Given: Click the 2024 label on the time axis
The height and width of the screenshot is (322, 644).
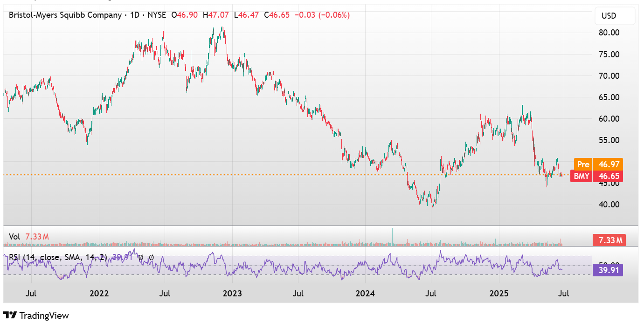Looking at the screenshot, I should coord(365,294).
